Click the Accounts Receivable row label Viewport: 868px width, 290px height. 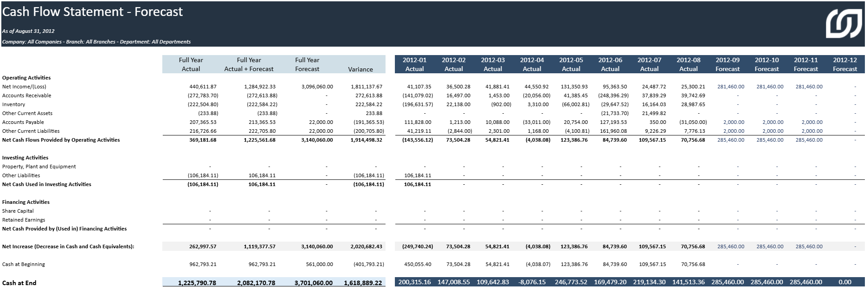click(27, 95)
